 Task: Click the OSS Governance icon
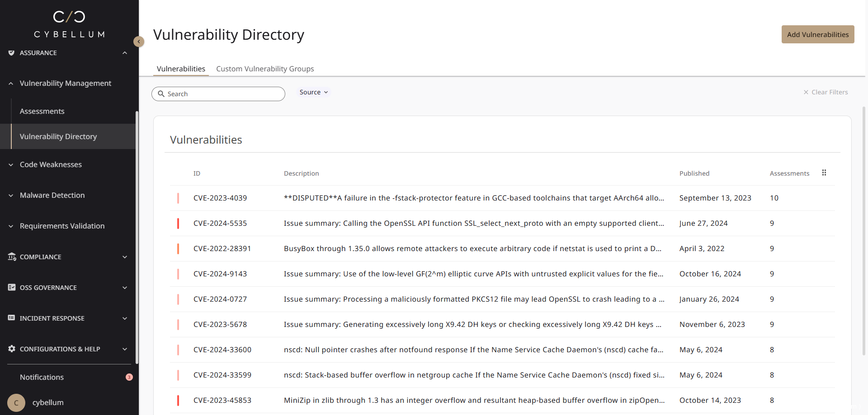[12, 287]
